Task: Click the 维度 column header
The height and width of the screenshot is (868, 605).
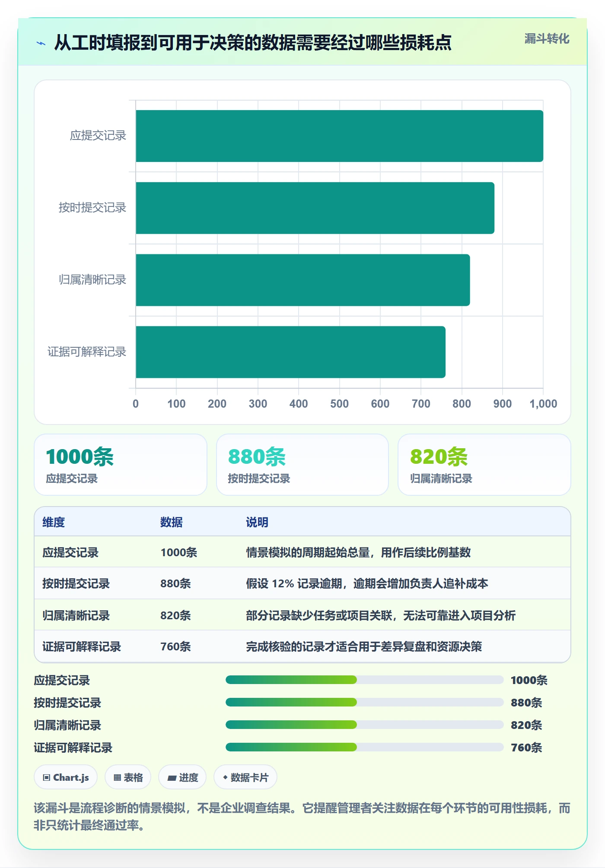Action: point(54,522)
